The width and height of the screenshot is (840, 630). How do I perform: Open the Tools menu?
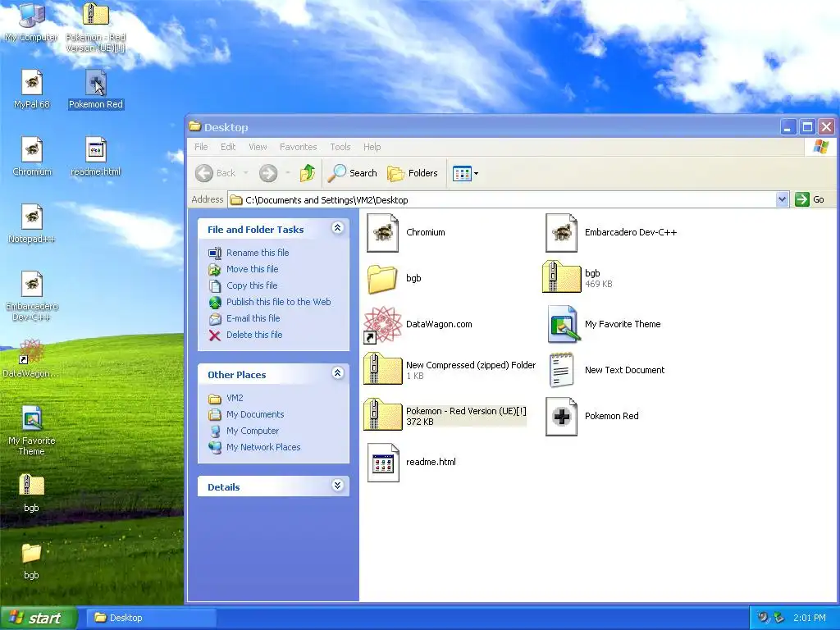point(340,147)
